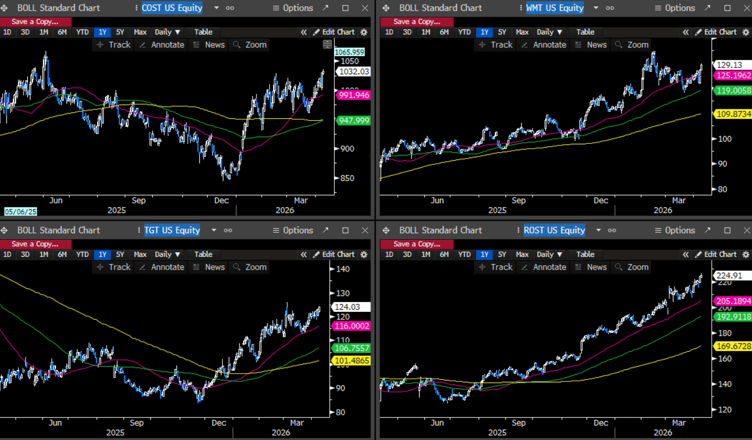The image size is (752, 440).
Task: Click the move handle icon in TGT panel
Action: [x=4, y=230]
